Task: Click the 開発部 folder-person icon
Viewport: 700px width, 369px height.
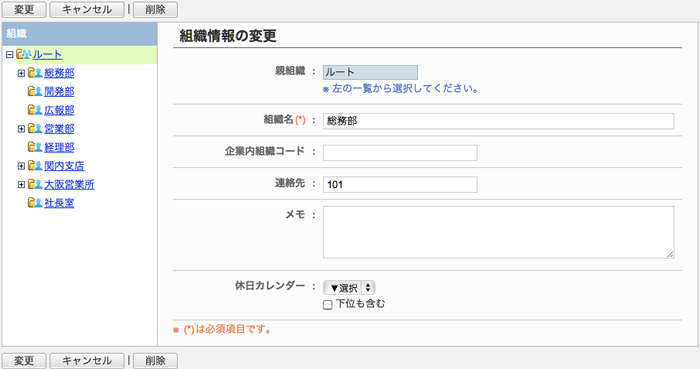Action: pos(35,91)
